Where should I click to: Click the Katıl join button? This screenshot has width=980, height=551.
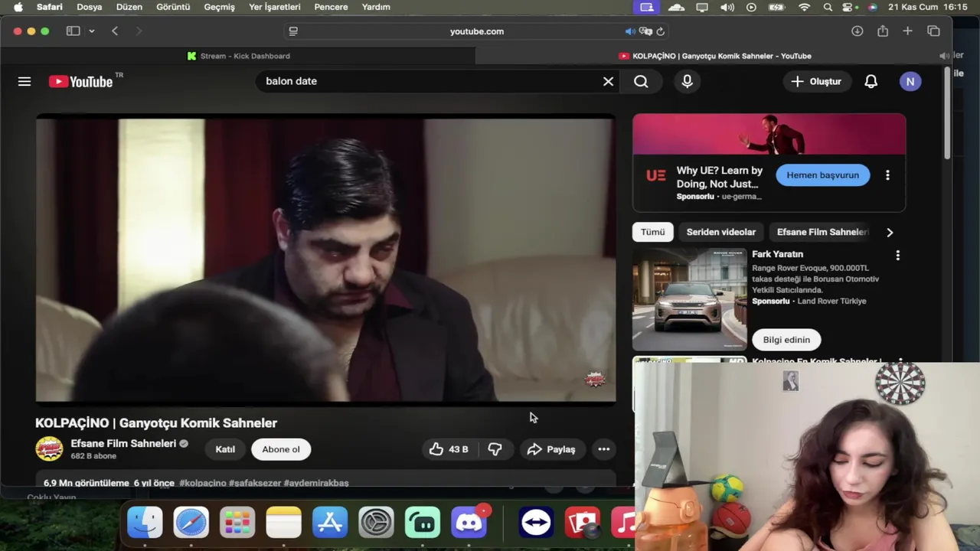(225, 449)
